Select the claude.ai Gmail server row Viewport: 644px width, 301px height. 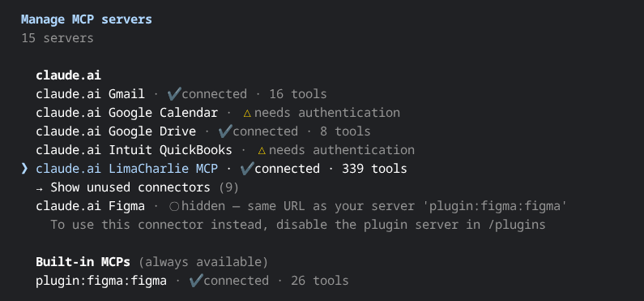(181, 94)
